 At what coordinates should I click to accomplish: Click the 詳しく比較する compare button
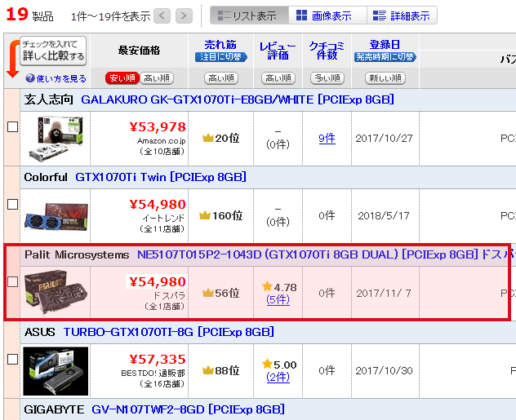[53, 51]
